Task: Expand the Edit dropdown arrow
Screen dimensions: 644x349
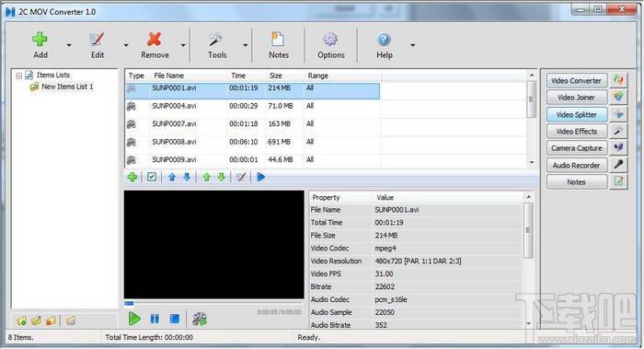Action: [x=126, y=45]
